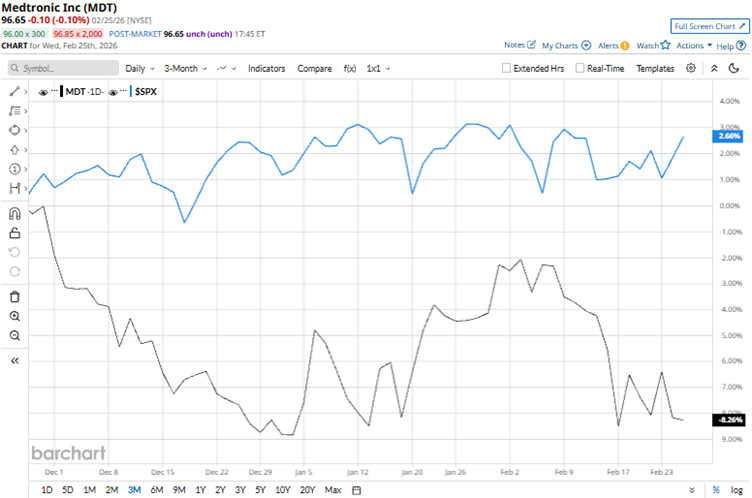
Task: Click the Symbol search field
Action: (63, 68)
